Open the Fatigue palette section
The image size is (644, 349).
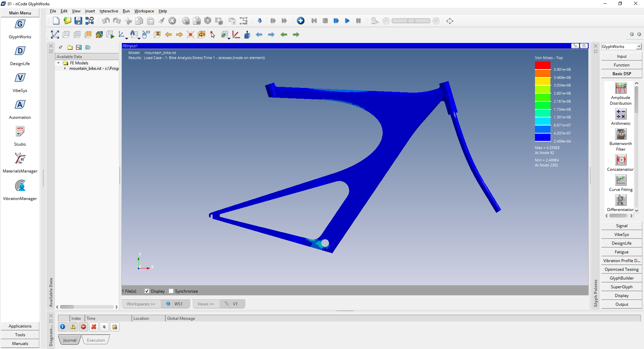(x=622, y=252)
